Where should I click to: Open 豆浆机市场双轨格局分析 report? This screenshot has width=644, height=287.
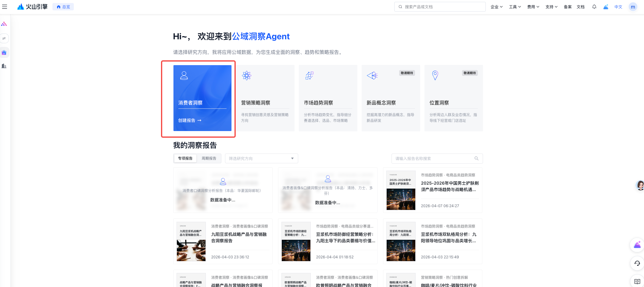[449, 237]
